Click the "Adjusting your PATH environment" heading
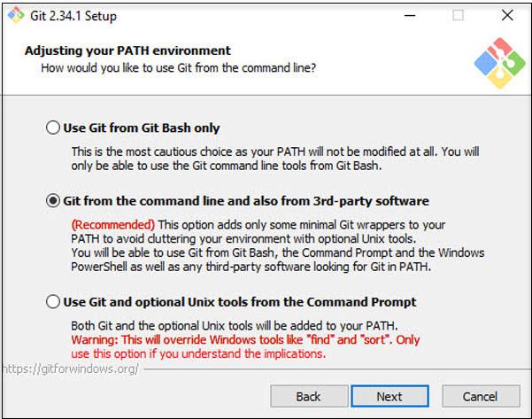Viewport: 532px width, 419px height. click(127, 50)
